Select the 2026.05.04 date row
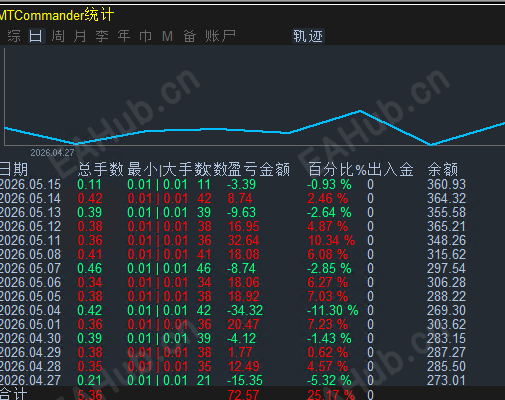 point(30,310)
